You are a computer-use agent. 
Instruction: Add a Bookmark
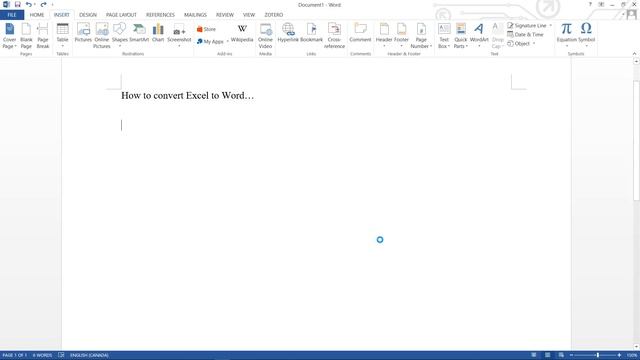coord(311,33)
